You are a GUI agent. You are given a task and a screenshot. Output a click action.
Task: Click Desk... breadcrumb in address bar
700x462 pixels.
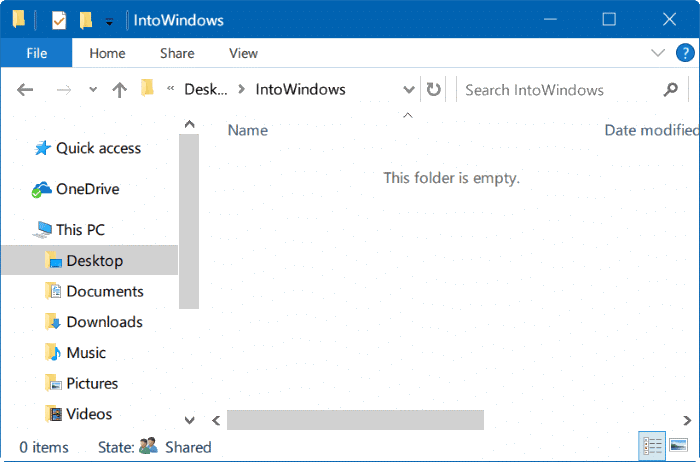click(x=206, y=89)
